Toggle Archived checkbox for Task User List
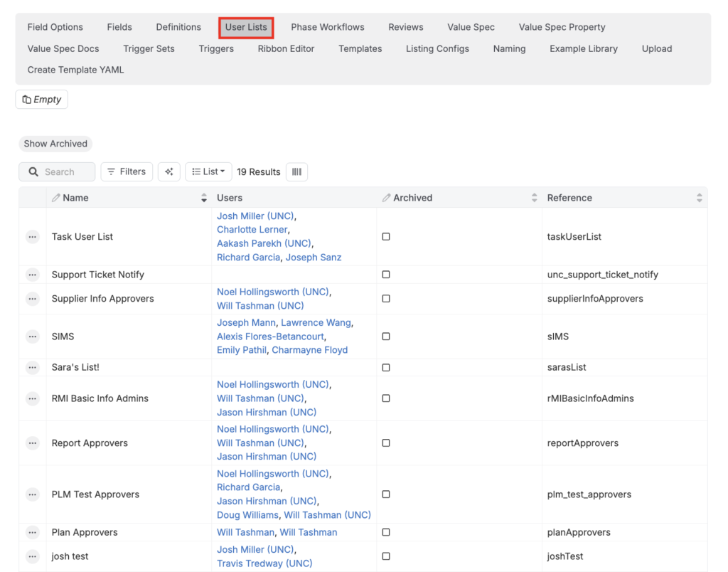 pyautogui.click(x=386, y=237)
